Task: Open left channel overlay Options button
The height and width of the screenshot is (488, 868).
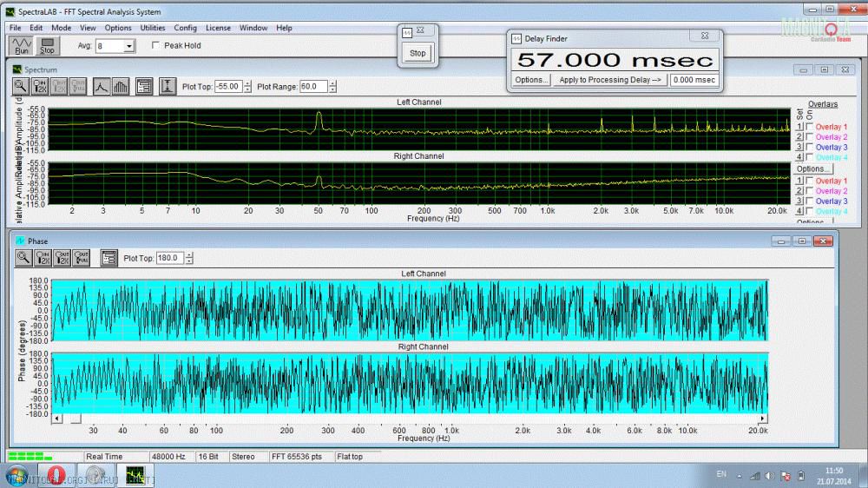Action: tap(814, 169)
